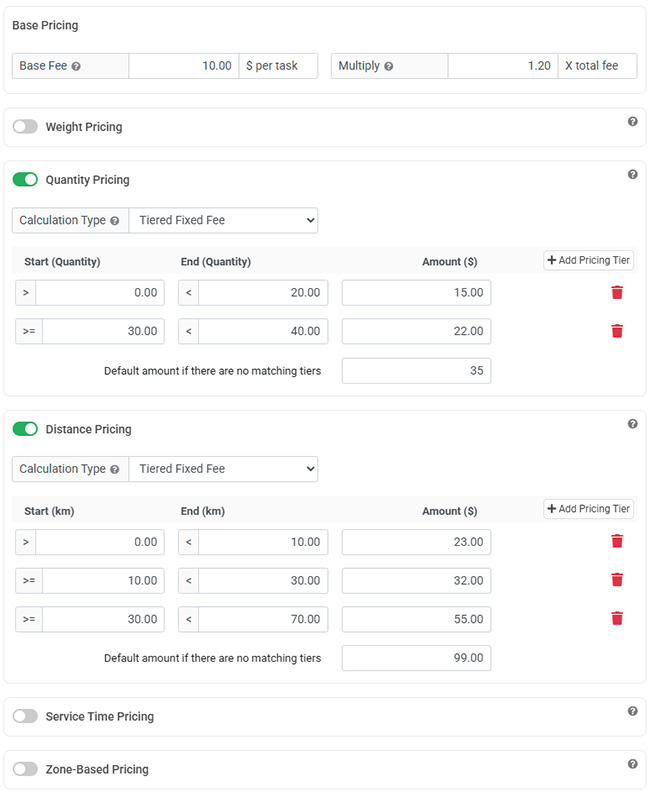
Task: Open help icon for Zone-Based Pricing section
Action: click(x=632, y=764)
